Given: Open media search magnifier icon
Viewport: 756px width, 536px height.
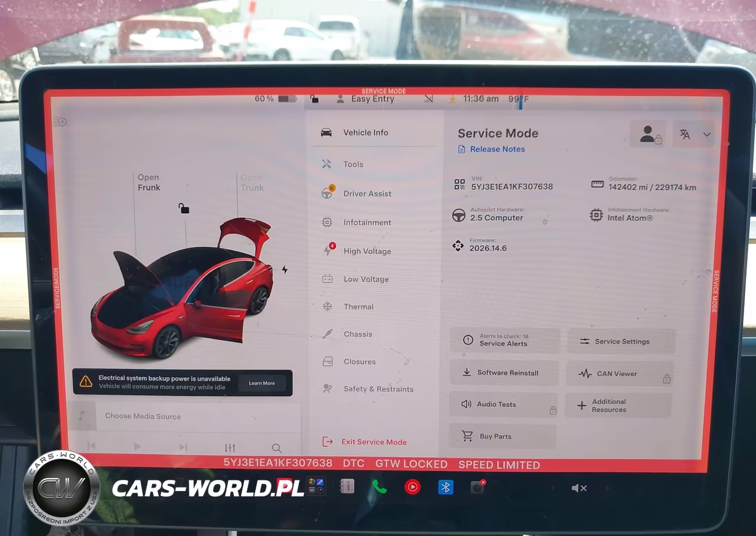Looking at the screenshot, I should pos(276,448).
